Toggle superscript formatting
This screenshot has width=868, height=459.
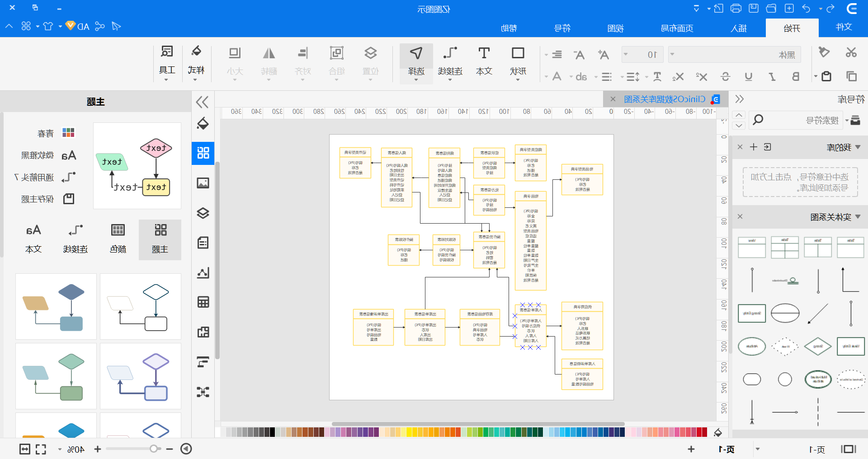point(701,76)
